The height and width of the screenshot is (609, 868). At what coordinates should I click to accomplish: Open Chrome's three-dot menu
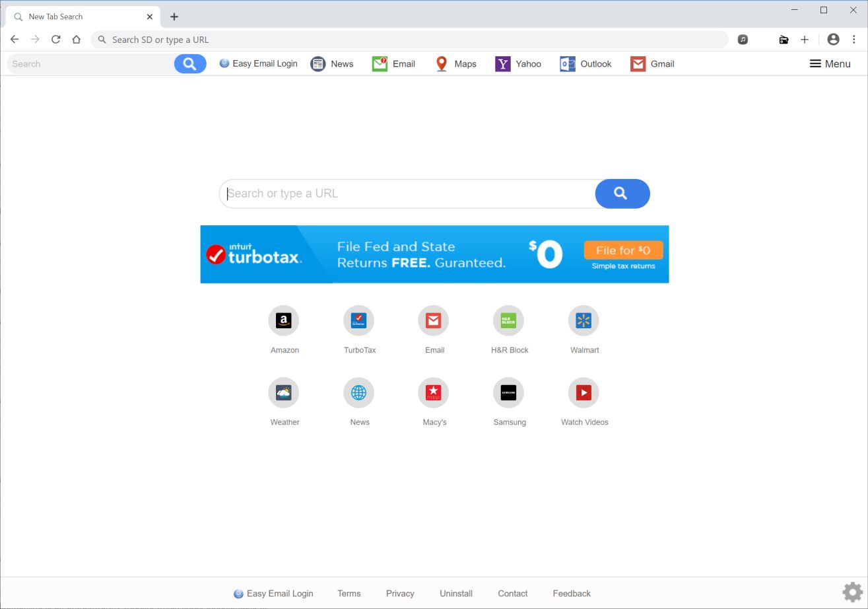tap(855, 40)
